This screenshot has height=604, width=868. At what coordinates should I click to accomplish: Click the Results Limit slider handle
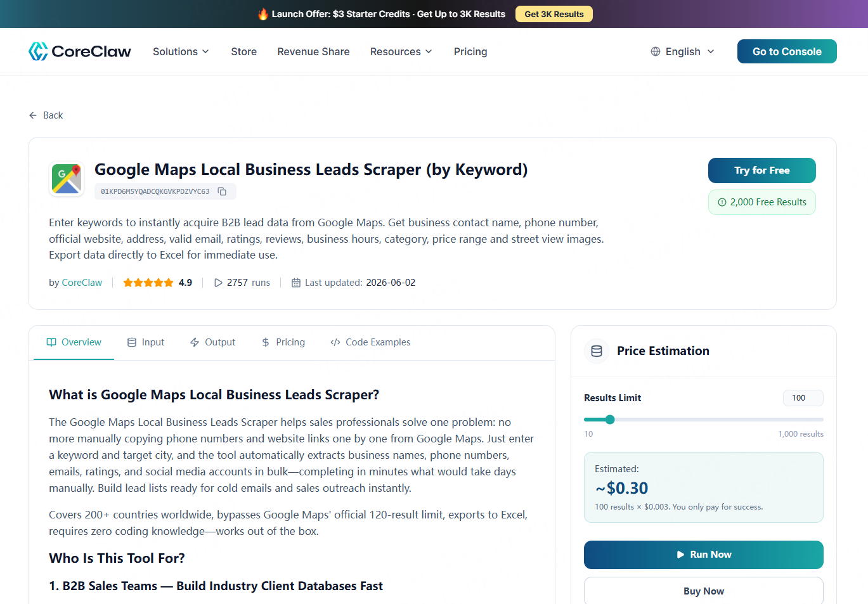click(x=610, y=420)
